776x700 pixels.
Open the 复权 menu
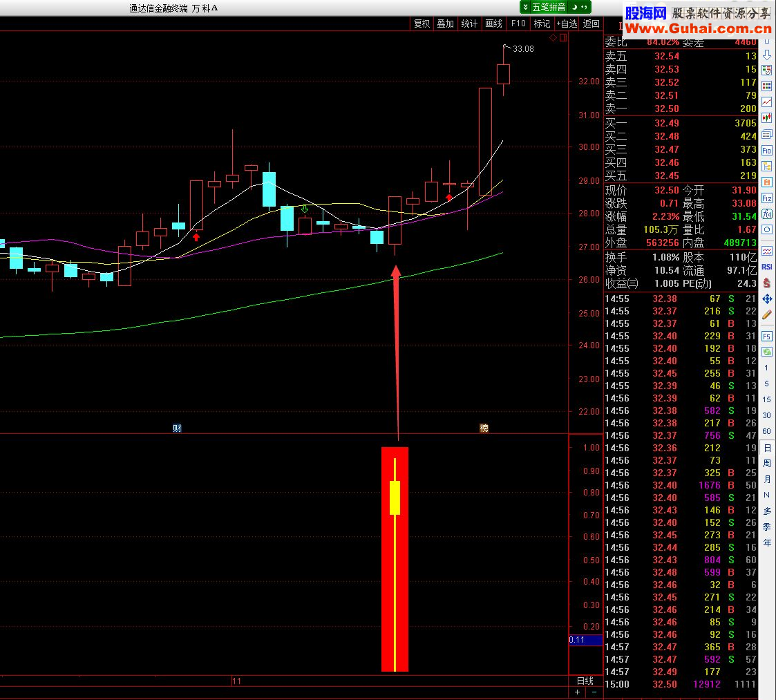(422, 23)
